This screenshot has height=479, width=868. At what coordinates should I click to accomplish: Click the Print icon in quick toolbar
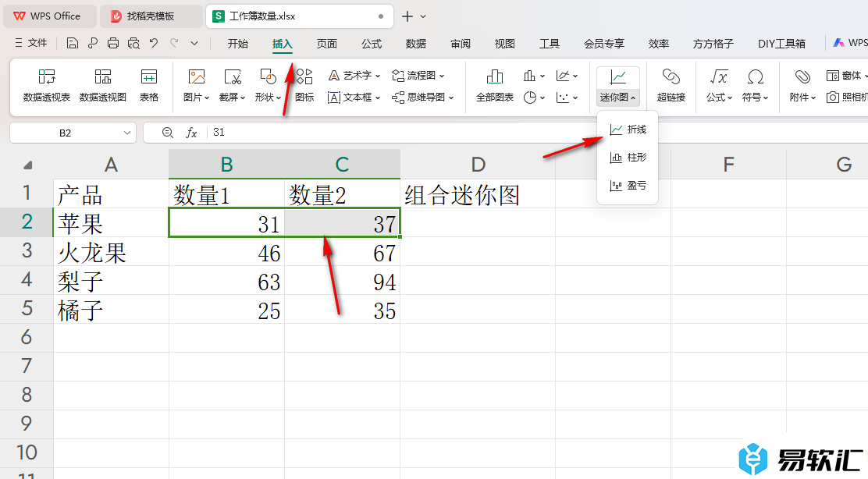pos(113,43)
